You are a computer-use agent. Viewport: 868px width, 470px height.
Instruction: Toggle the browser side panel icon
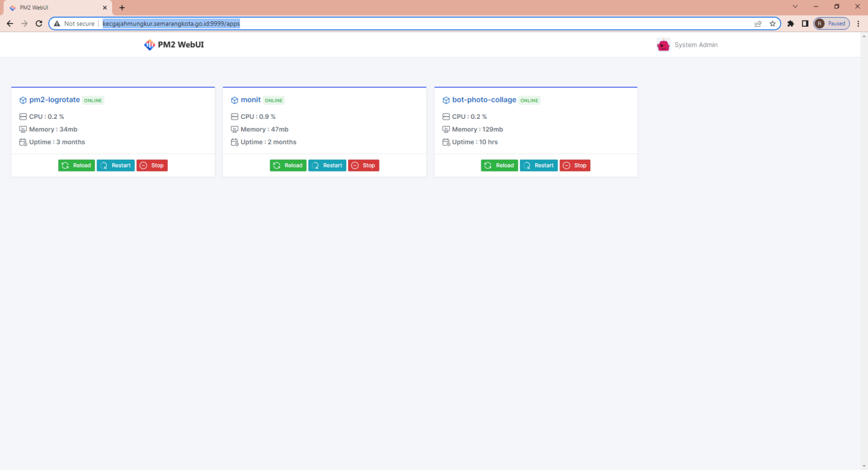pos(805,24)
